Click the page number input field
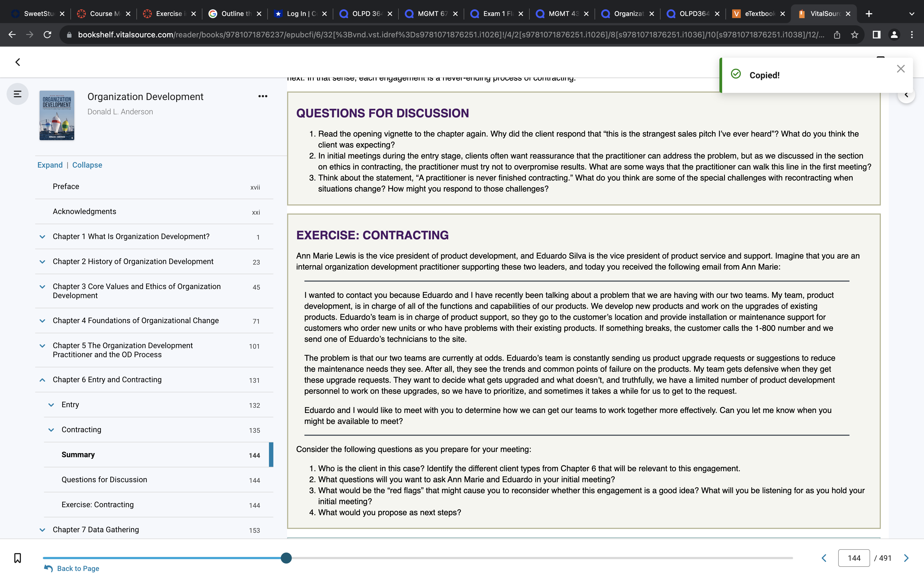The width and height of the screenshot is (924, 577). click(x=854, y=558)
